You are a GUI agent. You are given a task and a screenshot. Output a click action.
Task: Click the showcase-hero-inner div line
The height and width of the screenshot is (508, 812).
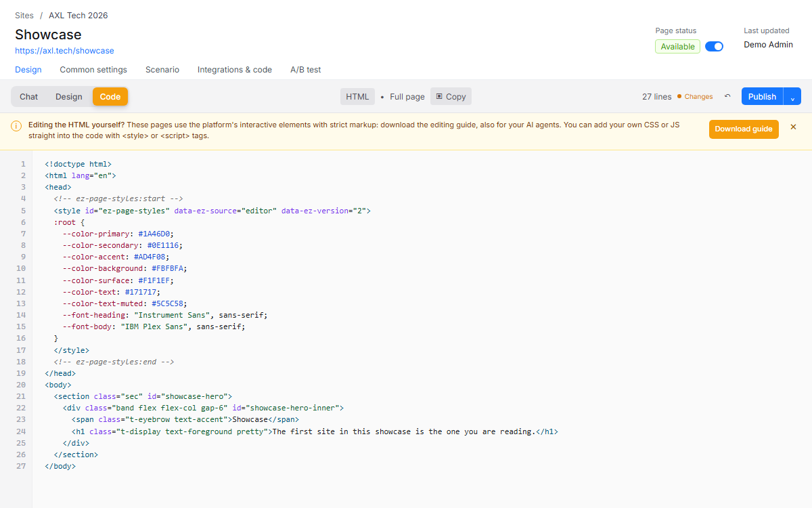click(x=204, y=408)
